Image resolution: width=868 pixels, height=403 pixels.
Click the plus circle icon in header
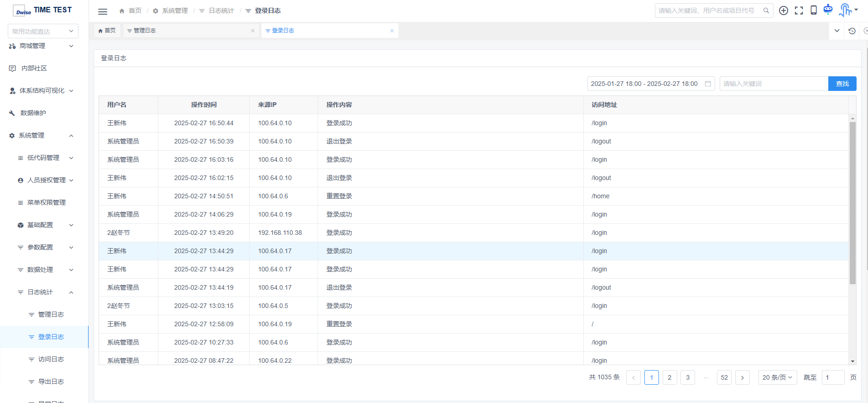(783, 11)
